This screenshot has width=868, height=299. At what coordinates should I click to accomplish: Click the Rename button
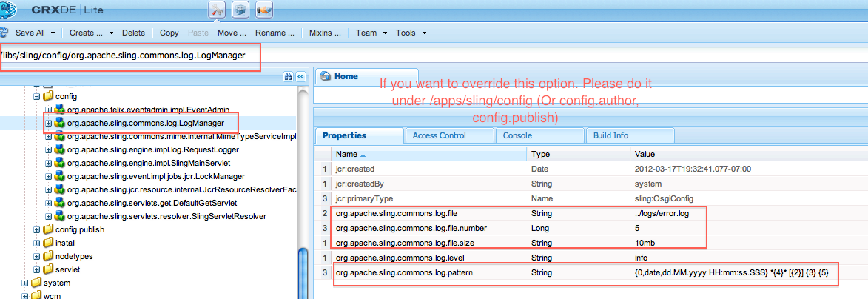[x=275, y=33]
